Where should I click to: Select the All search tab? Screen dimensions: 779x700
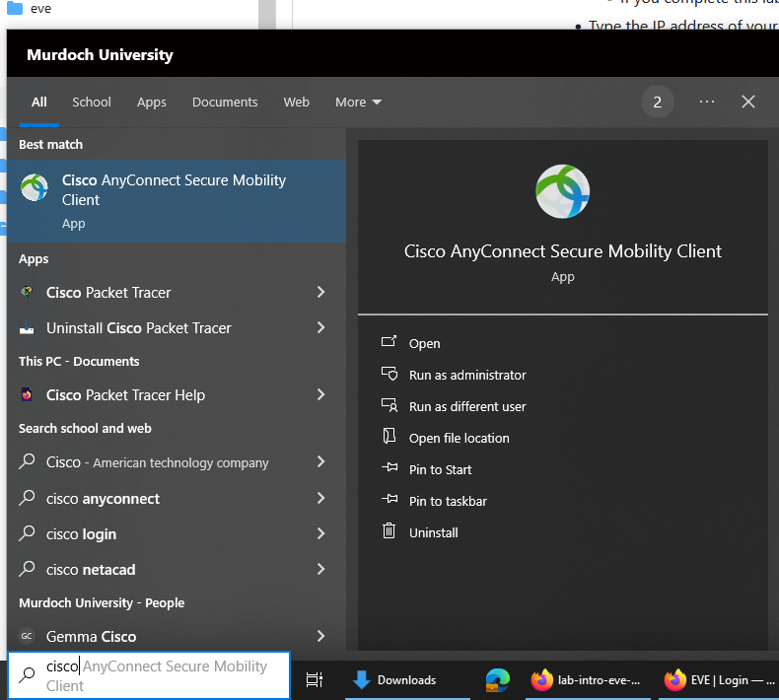click(x=39, y=102)
